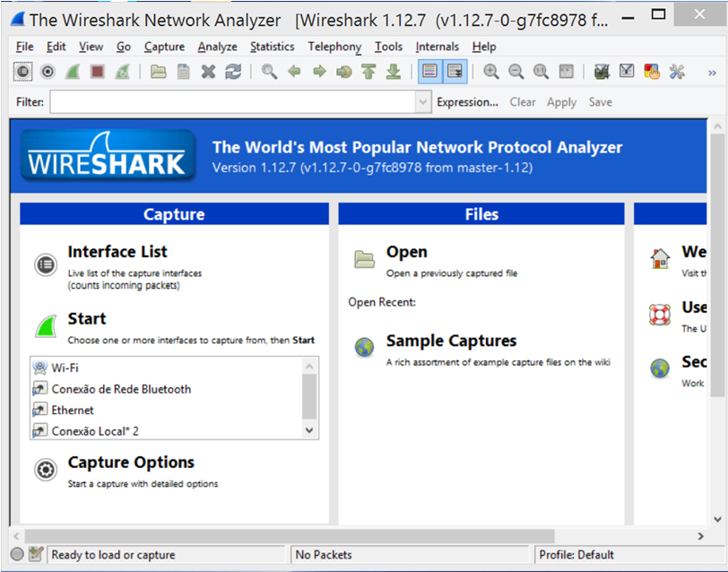Toggle packet colorize toolbar button
The image size is (728, 572).
tap(430, 72)
